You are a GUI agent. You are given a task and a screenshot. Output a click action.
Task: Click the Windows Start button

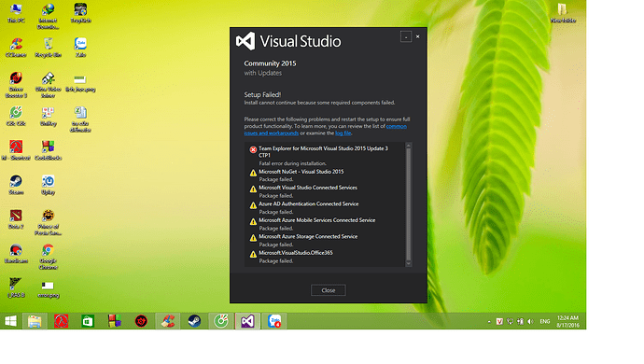click(x=10, y=321)
